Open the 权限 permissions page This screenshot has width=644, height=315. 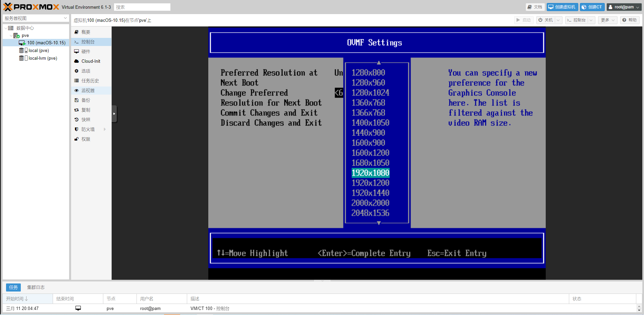(x=86, y=139)
